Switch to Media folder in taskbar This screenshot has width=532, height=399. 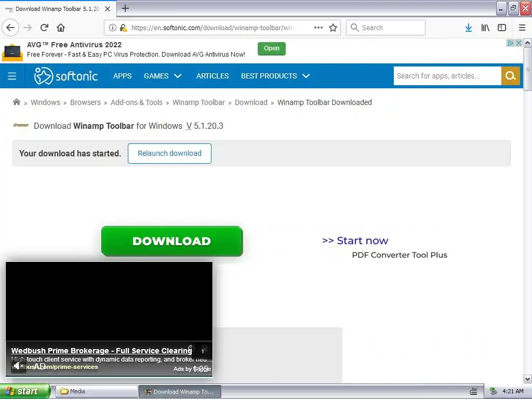tap(97, 392)
